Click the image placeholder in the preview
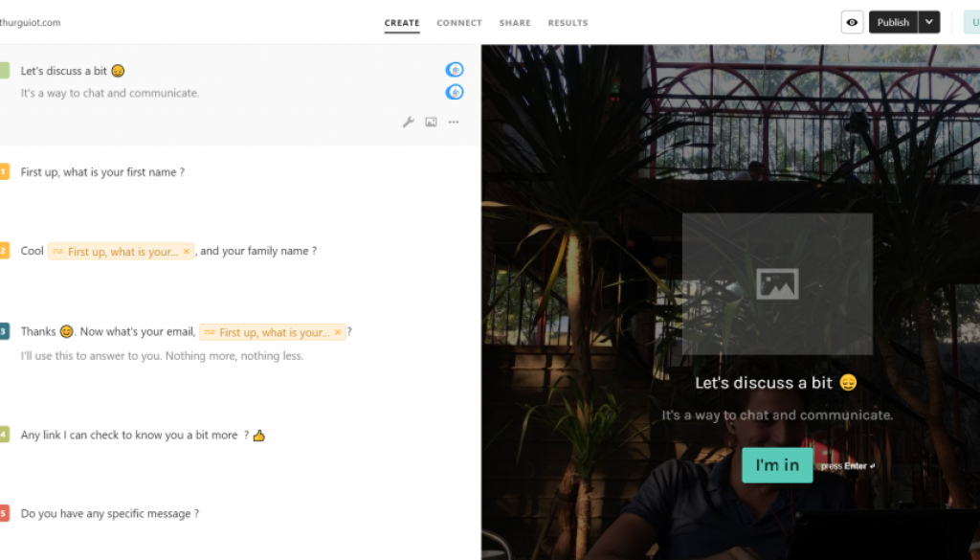The height and width of the screenshot is (560, 980). pyautogui.click(x=777, y=283)
